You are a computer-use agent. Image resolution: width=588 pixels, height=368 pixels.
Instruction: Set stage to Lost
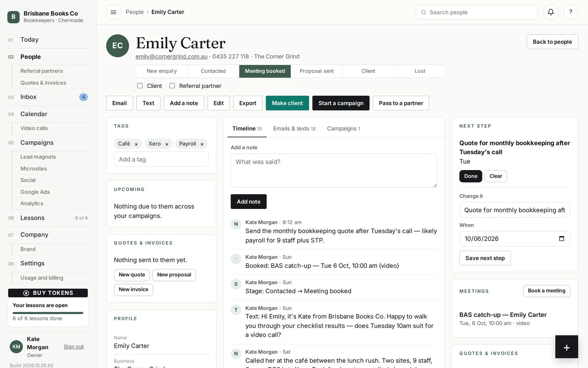420,71
